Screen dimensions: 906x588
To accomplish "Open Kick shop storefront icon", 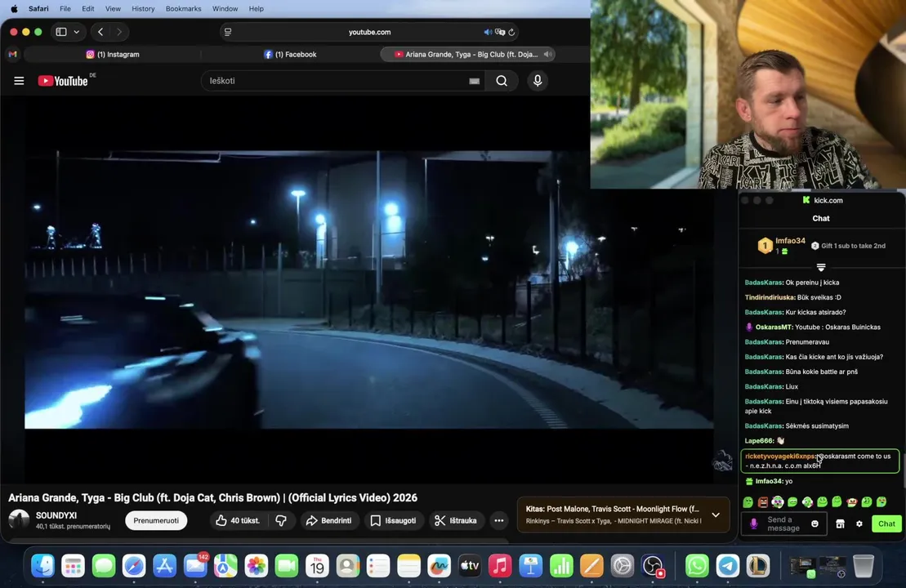I will [840, 523].
